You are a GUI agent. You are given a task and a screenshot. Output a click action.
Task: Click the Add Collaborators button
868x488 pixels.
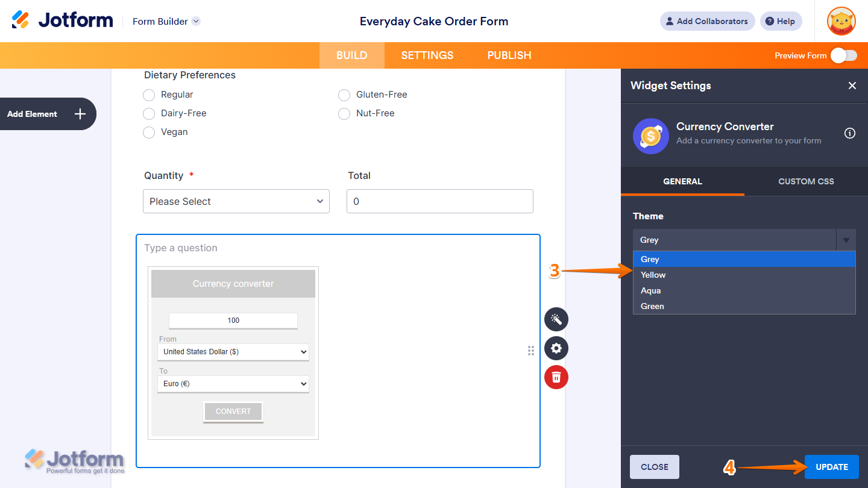coord(707,21)
